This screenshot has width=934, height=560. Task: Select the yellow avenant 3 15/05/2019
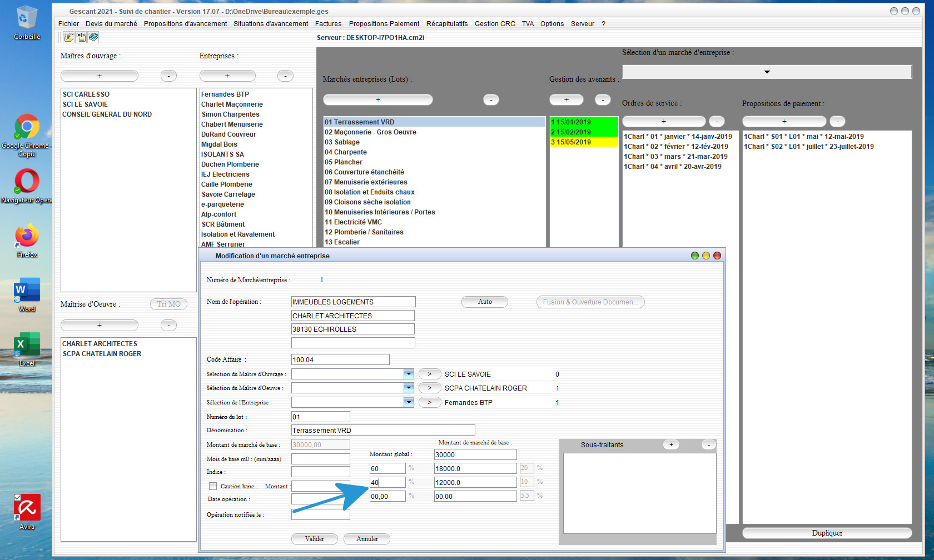pyautogui.click(x=584, y=142)
